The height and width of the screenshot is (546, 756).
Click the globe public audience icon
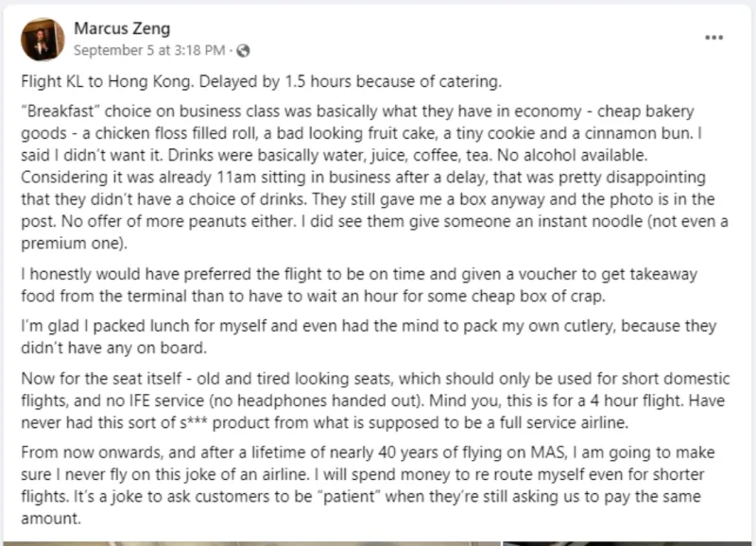(244, 49)
